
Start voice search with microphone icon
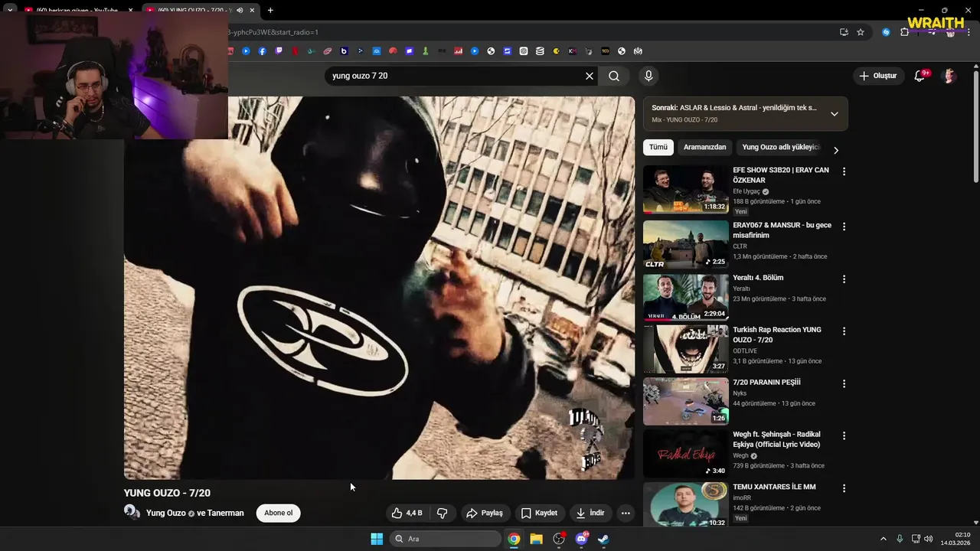648,76
